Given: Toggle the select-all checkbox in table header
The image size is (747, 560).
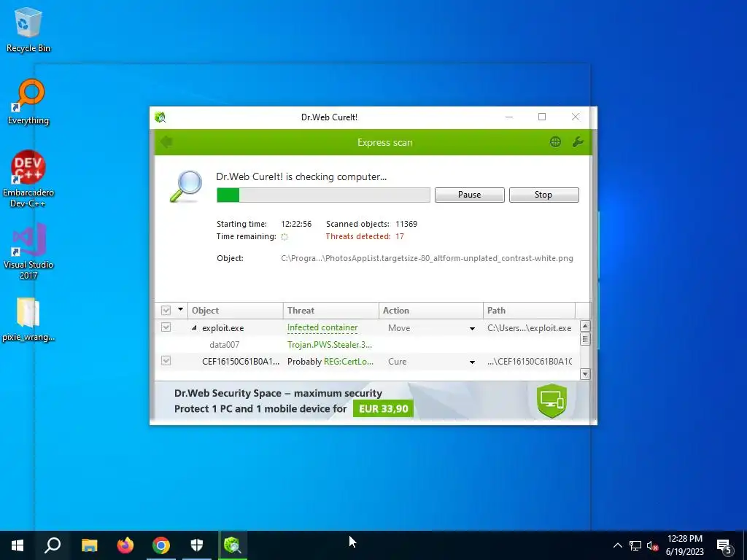Looking at the screenshot, I should click(166, 311).
